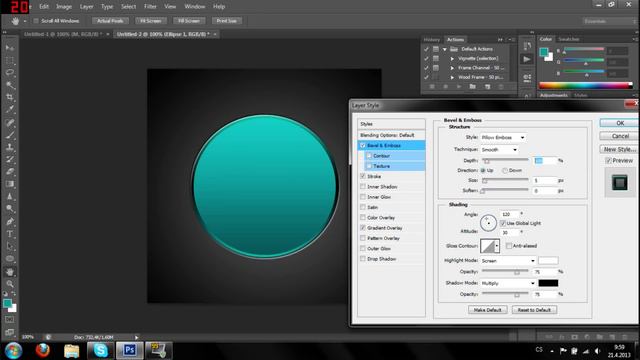
Task: Open the Highlight Mode dropdown showing Screen
Action: pyautogui.click(x=508, y=260)
